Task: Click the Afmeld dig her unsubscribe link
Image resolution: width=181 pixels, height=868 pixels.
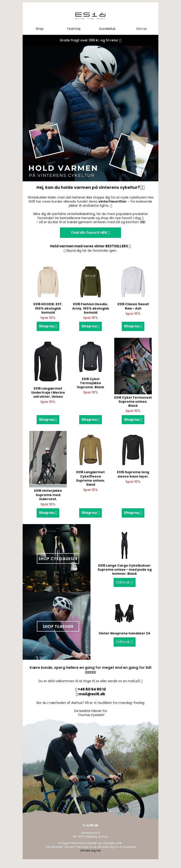Action: pos(90,851)
